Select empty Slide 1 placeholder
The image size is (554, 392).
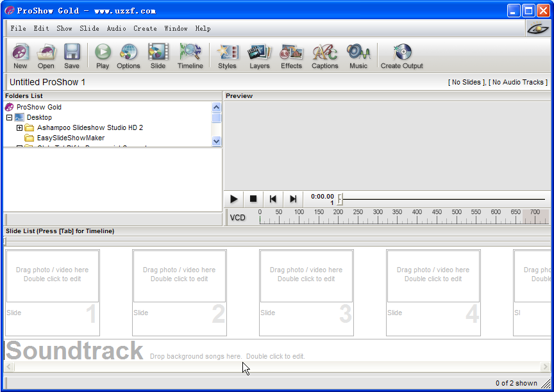click(53, 293)
